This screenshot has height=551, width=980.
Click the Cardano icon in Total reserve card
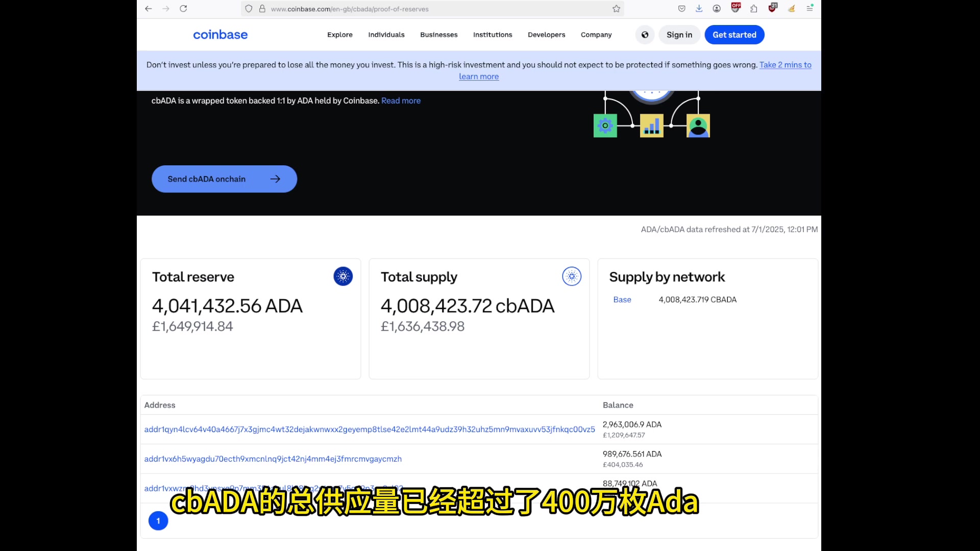click(343, 277)
